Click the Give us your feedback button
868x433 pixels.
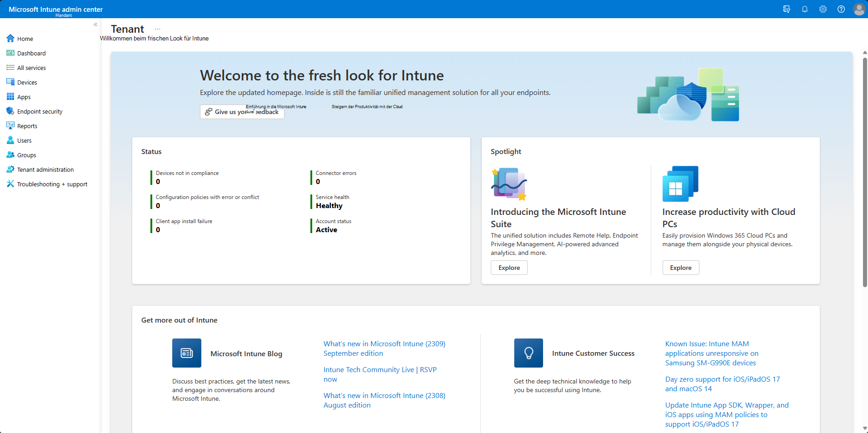242,112
